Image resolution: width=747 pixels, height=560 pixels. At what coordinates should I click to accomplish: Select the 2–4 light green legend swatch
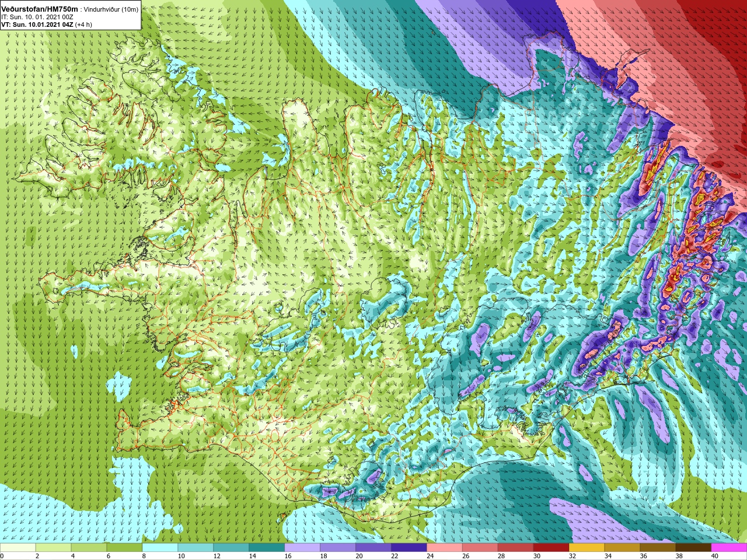click(53, 547)
